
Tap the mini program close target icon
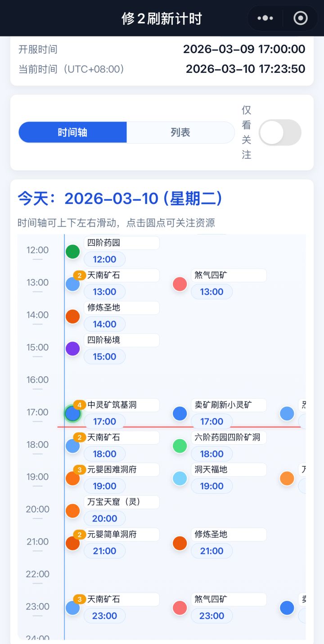coord(300,18)
